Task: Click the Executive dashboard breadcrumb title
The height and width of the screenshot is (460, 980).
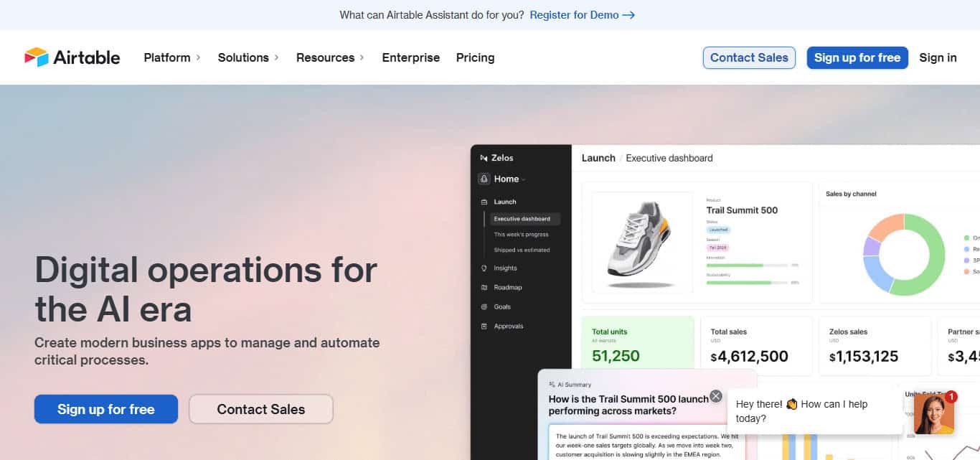Action: click(x=669, y=158)
